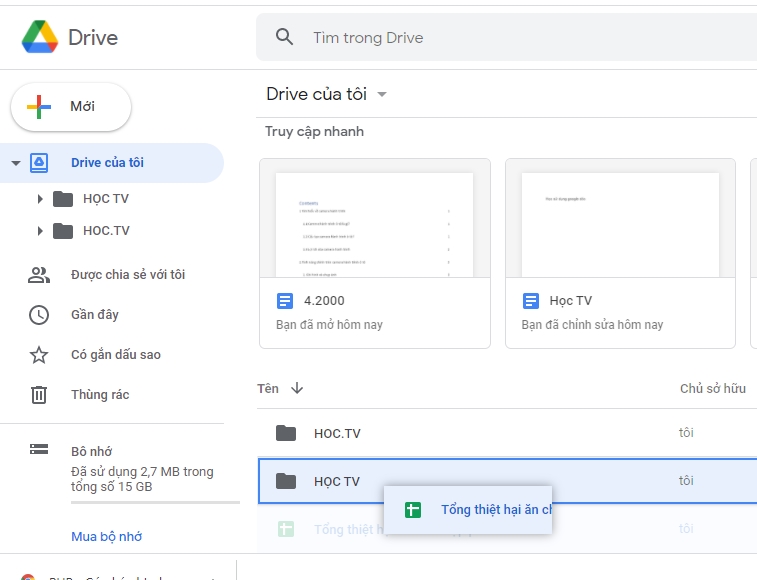Open 'Có gắn dấu sao' starred
757x580 pixels.
(x=116, y=355)
